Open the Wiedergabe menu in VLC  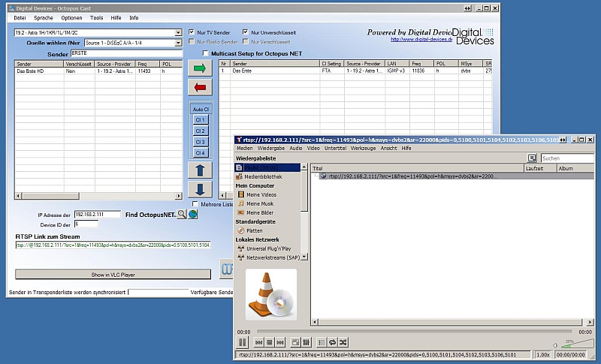pos(270,149)
